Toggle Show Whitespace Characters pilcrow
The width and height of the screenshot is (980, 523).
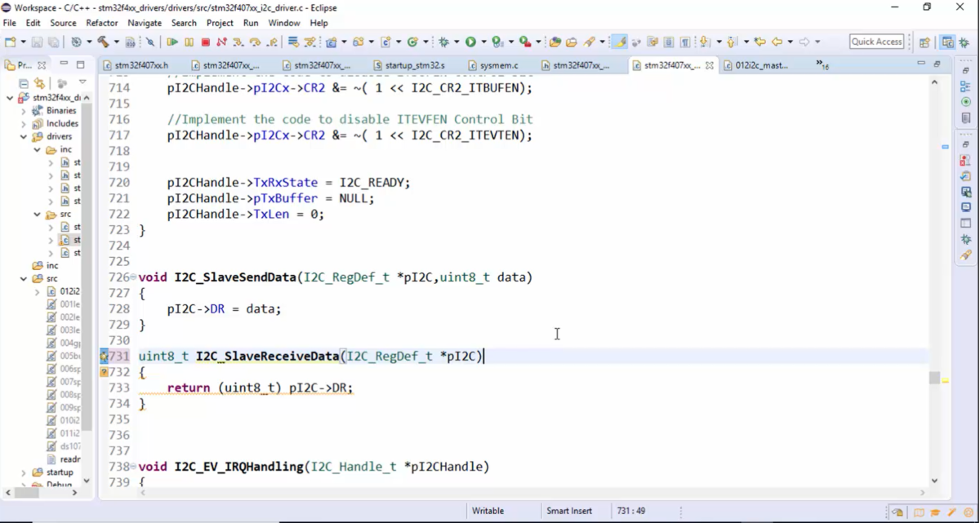(685, 42)
